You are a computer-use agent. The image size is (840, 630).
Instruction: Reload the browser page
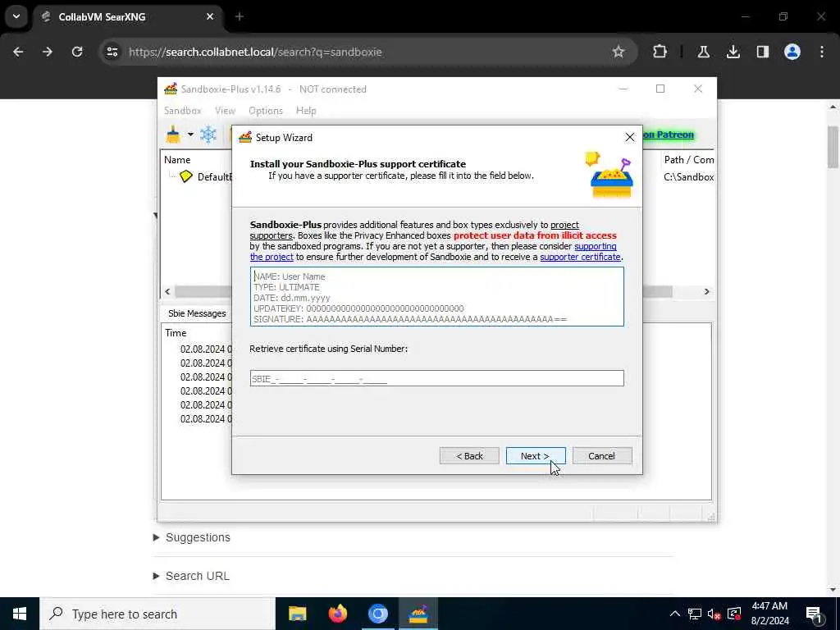[77, 52]
